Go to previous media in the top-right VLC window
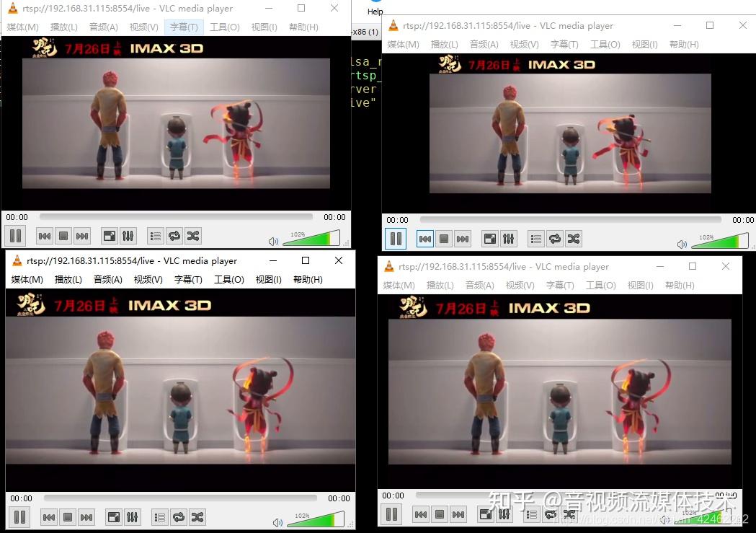 coord(424,239)
